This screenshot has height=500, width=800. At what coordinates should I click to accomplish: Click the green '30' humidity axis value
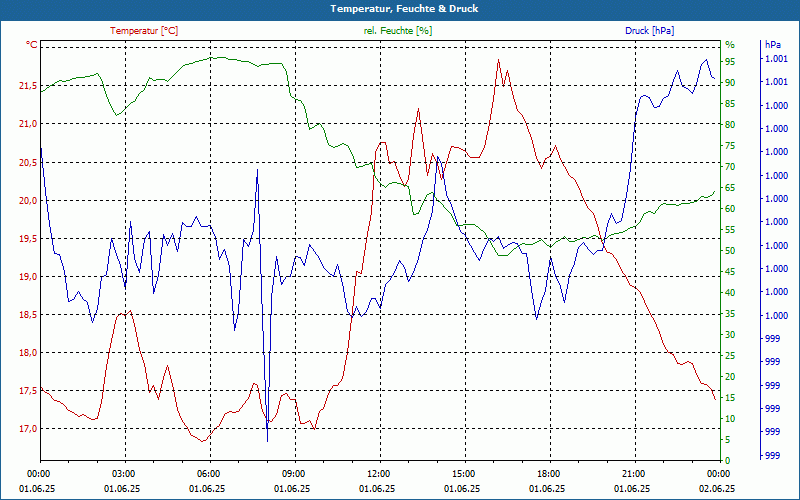(x=730, y=335)
